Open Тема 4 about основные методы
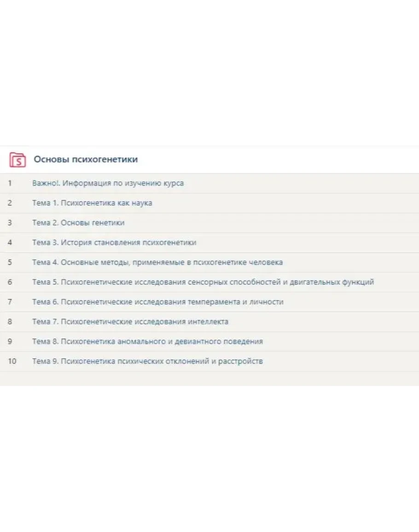The image size is (419, 532). (157, 263)
